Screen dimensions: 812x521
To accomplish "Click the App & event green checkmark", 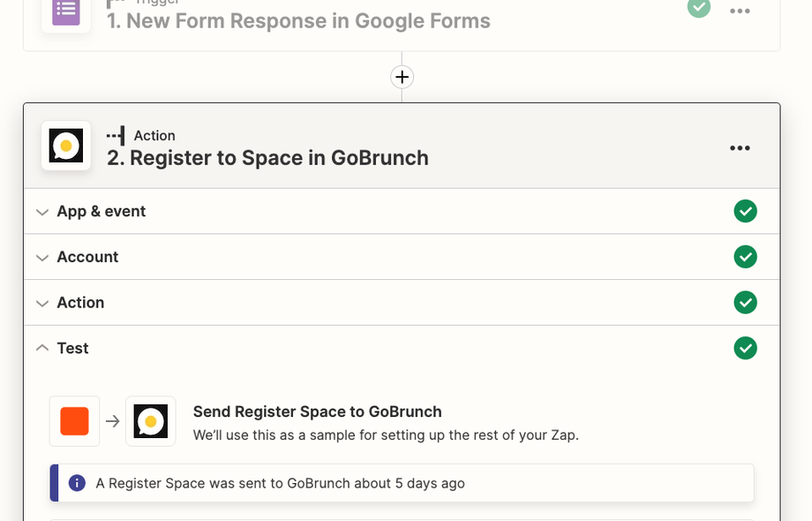I will tap(746, 211).
